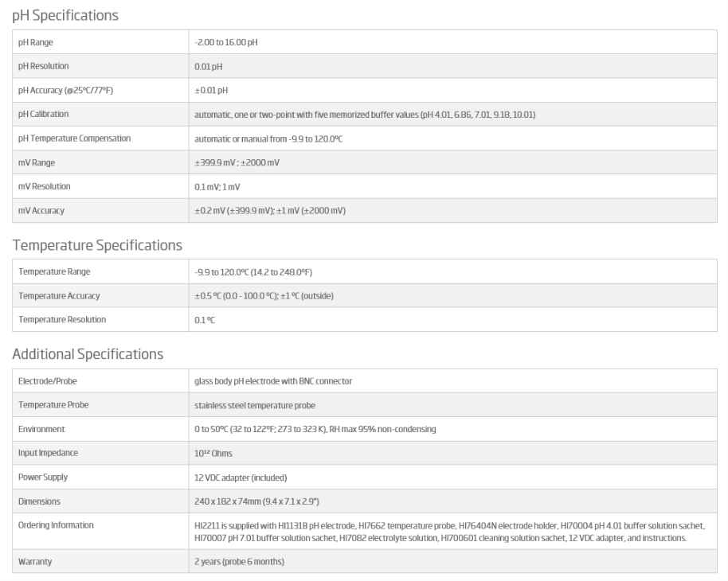
Task: Click the mV Resolution row label
Action: [45, 186]
